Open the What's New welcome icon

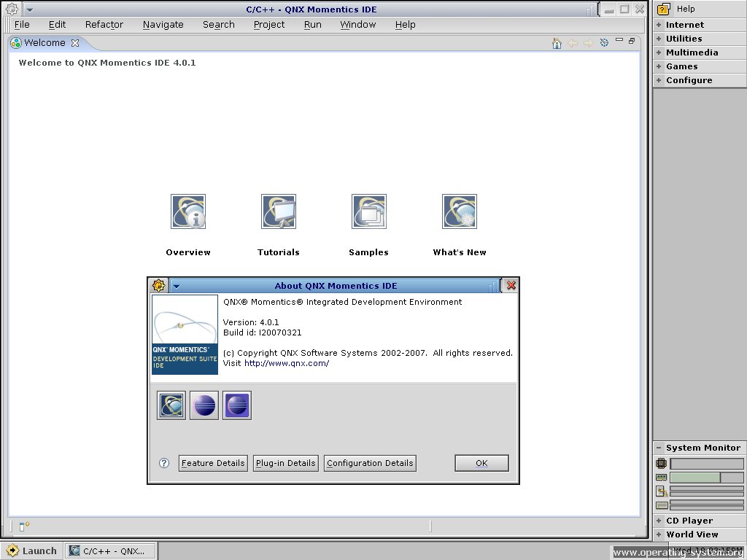[460, 211]
